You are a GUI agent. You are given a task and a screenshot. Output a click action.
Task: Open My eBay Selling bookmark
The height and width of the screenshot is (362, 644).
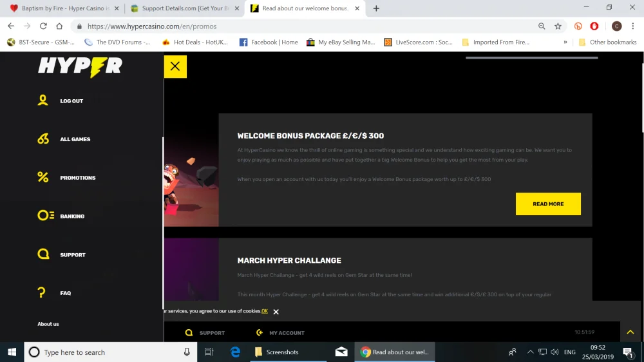coord(341,42)
